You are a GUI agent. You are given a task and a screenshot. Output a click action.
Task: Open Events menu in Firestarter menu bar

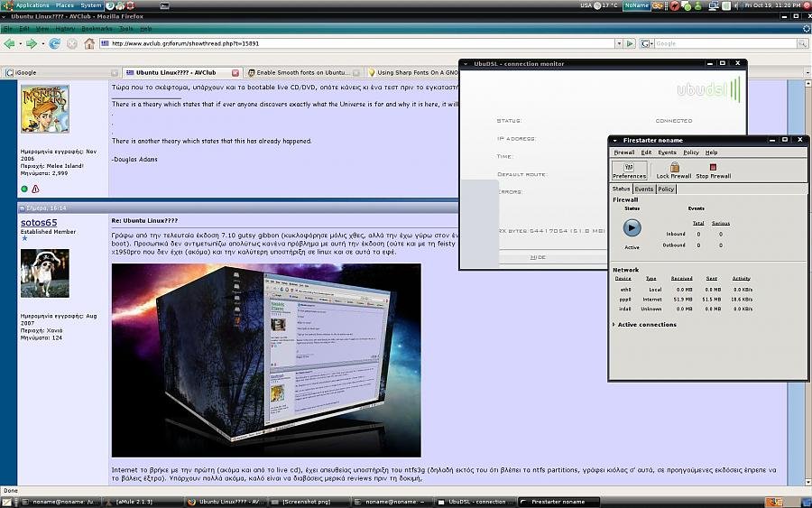point(667,152)
